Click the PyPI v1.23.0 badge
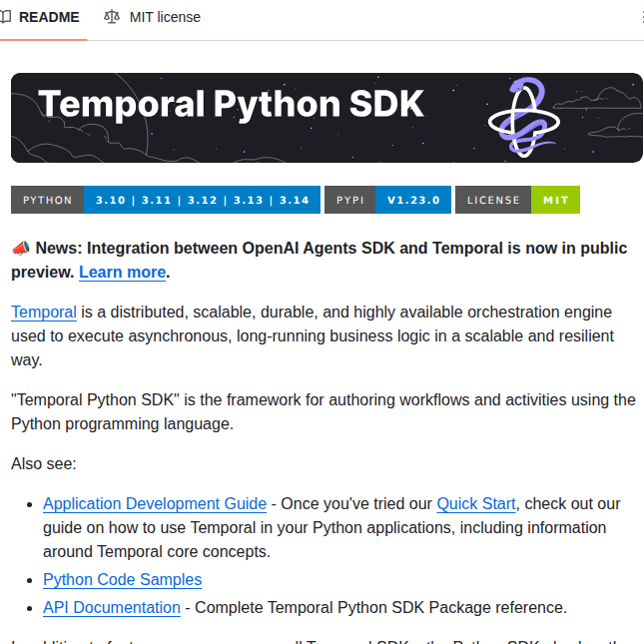This screenshot has width=644, height=644. (x=387, y=200)
